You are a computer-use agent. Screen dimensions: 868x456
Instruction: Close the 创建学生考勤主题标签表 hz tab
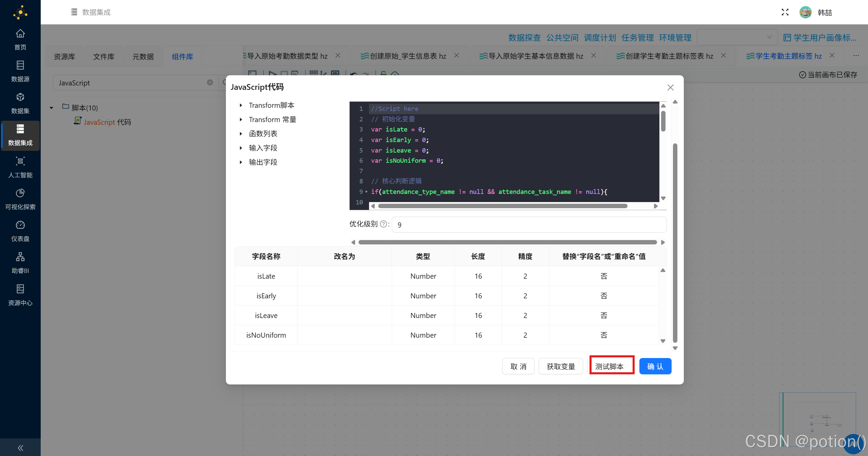coord(724,55)
